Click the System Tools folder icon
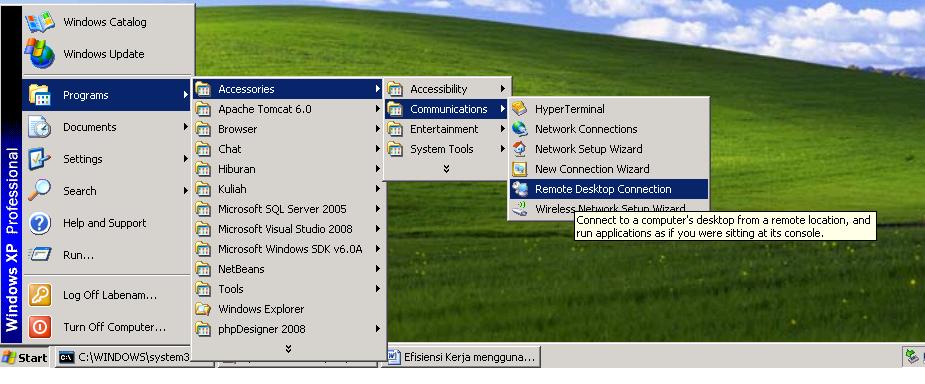 (395, 149)
